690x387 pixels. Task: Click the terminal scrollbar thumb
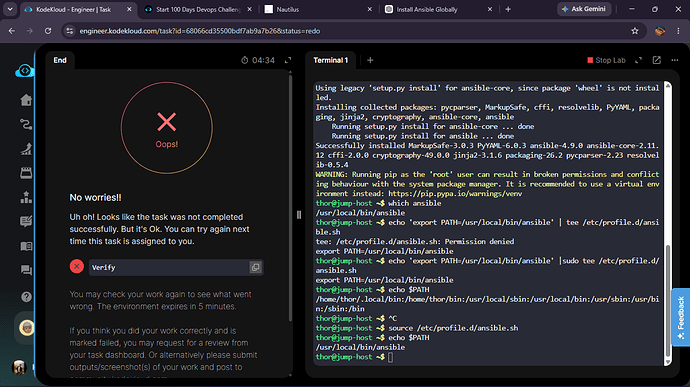point(668,300)
